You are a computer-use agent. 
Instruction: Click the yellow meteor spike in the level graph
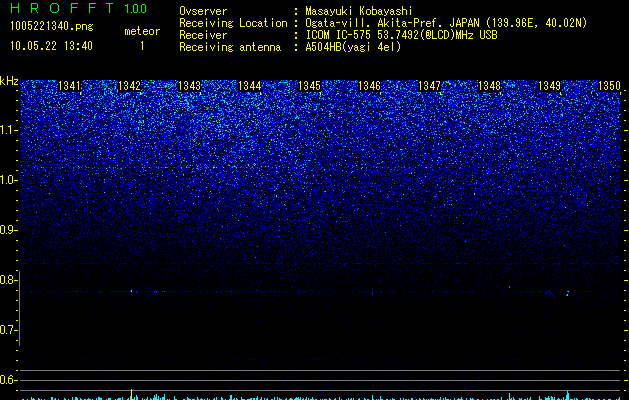pyautogui.click(x=132, y=394)
